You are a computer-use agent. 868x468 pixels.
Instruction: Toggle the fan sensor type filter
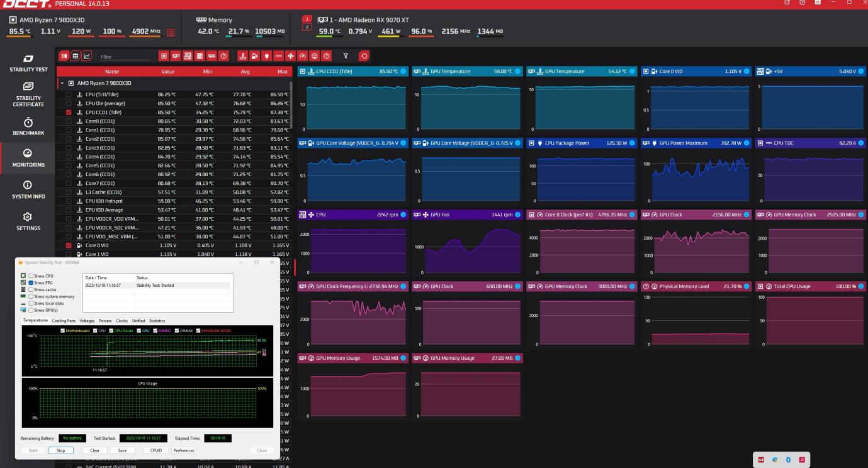(290, 56)
